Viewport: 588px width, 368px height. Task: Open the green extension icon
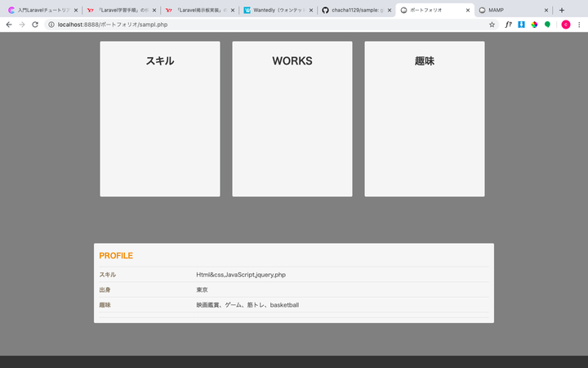(547, 25)
